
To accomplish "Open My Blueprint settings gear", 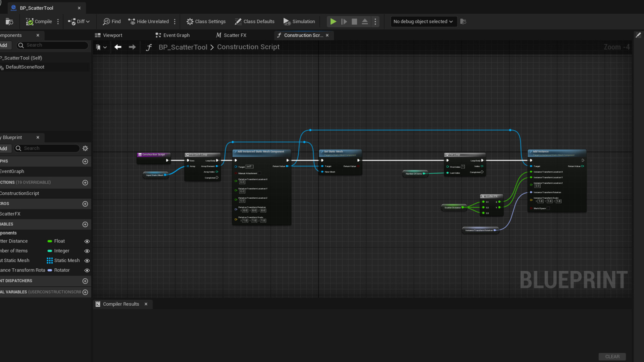I will point(85,148).
